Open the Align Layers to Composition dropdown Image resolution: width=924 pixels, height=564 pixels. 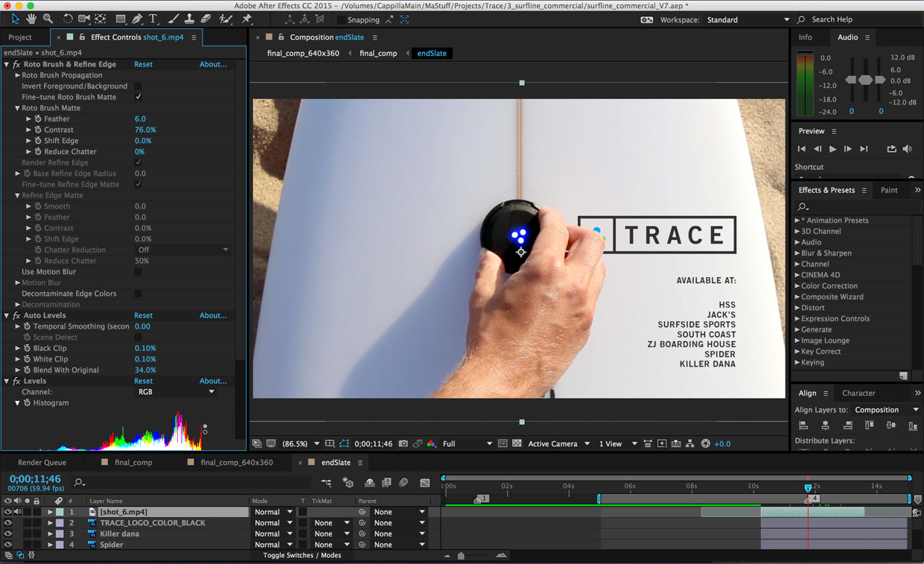[x=886, y=410]
